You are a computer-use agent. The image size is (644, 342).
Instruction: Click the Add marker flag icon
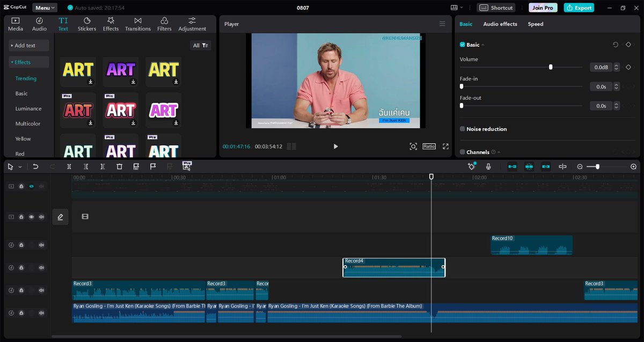153,167
